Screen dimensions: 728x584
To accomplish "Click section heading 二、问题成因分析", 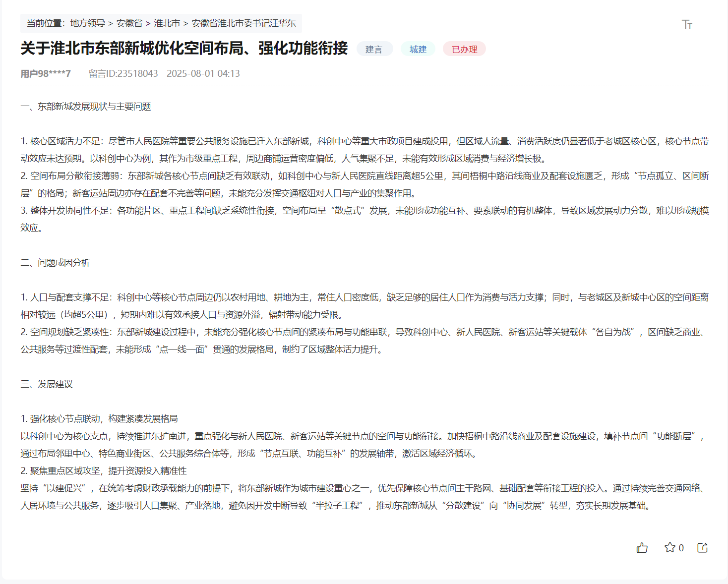I will point(55,263).
